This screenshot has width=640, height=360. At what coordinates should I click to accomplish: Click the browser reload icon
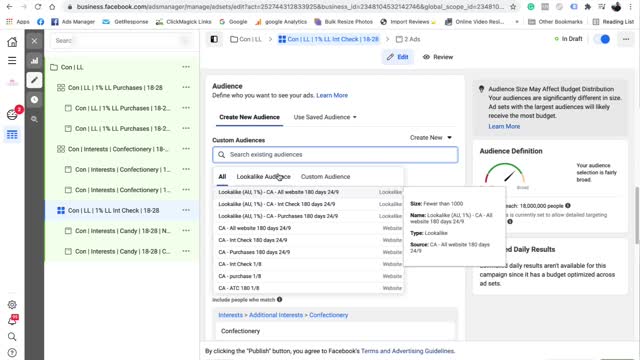click(38, 7)
